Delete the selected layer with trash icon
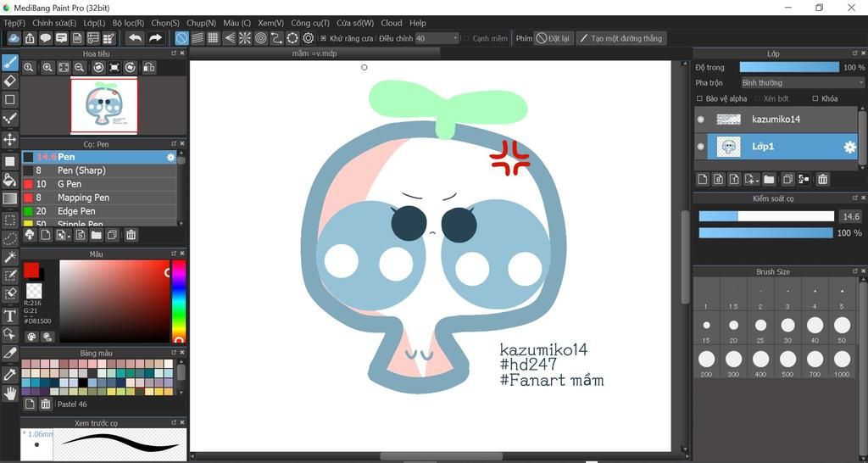Image resolution: width=868 pixels, height=463 pixels. click(x=822, y=179)
